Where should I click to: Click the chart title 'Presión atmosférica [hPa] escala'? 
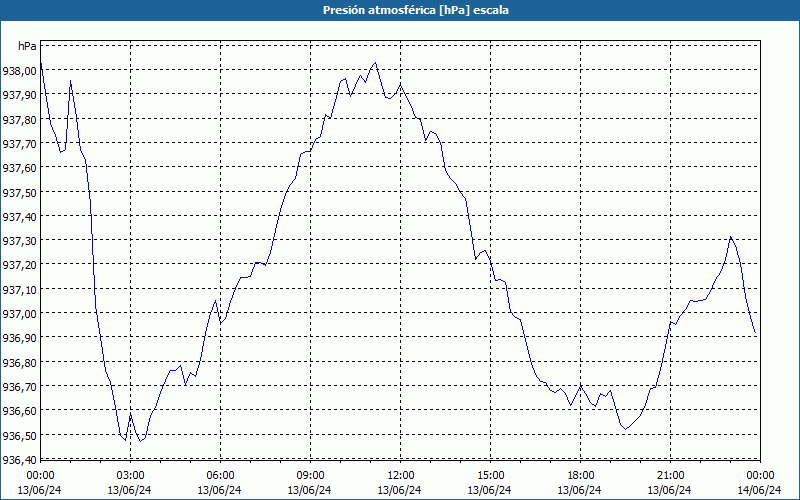[x=416, y=10]
